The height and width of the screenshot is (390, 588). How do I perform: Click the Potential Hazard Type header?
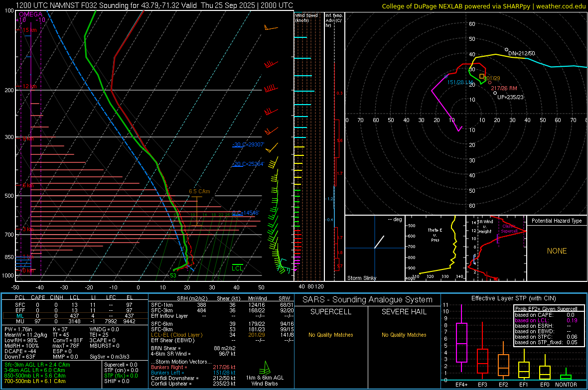557,221
